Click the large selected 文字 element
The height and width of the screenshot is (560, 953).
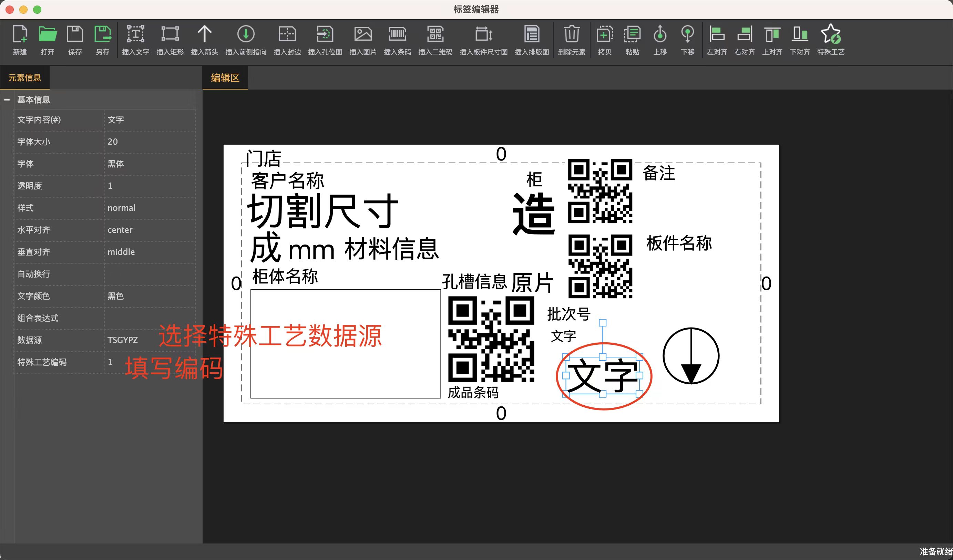pos(603,375)
